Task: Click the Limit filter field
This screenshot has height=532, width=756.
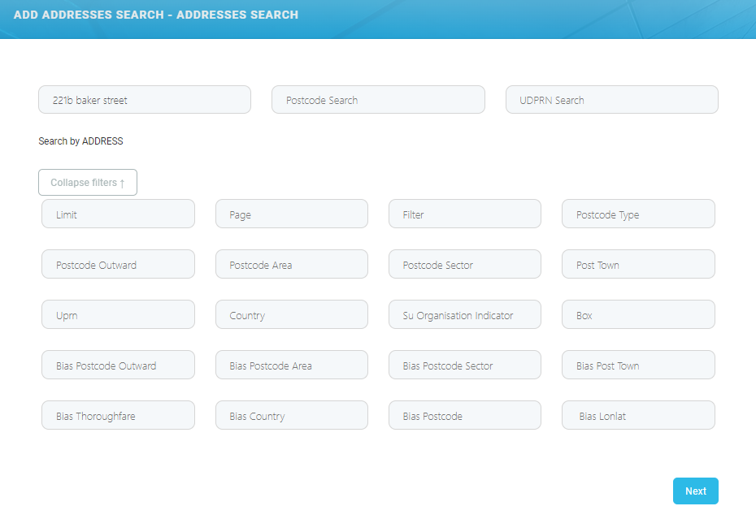Action: 118,214
